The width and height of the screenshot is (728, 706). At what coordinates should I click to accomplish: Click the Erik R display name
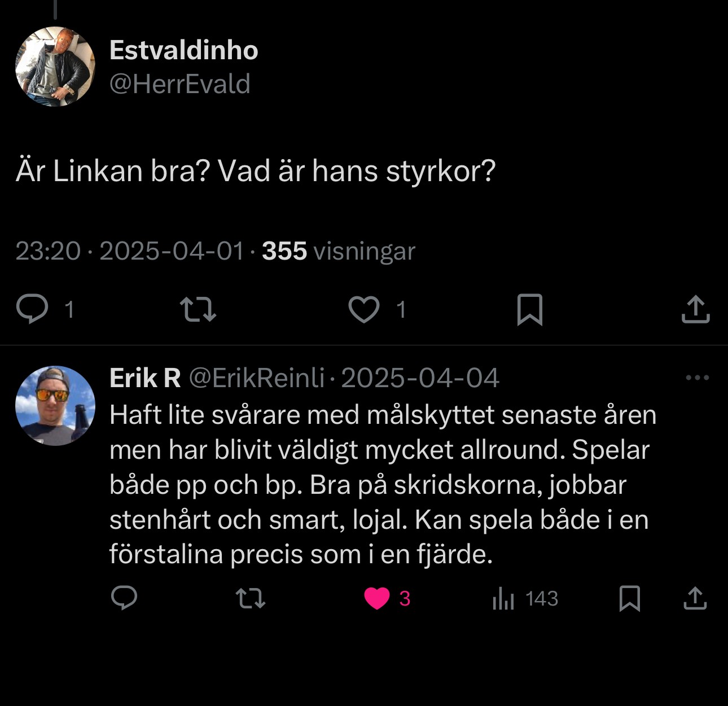[145, 378]
